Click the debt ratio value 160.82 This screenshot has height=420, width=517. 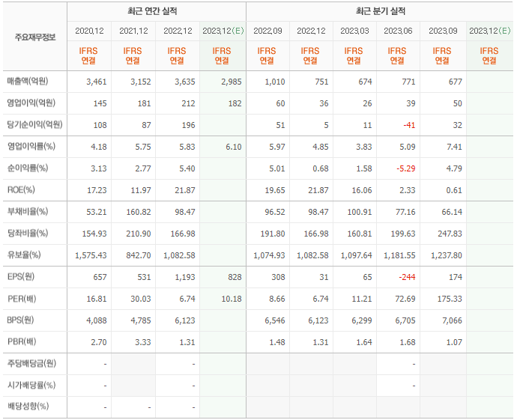139,212
